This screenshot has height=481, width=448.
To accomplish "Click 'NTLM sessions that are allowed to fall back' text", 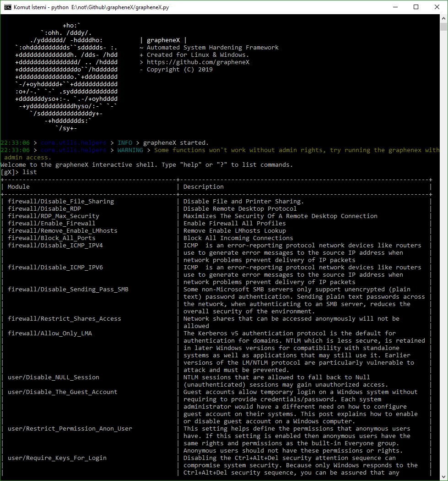I will [x=262, y=377].
